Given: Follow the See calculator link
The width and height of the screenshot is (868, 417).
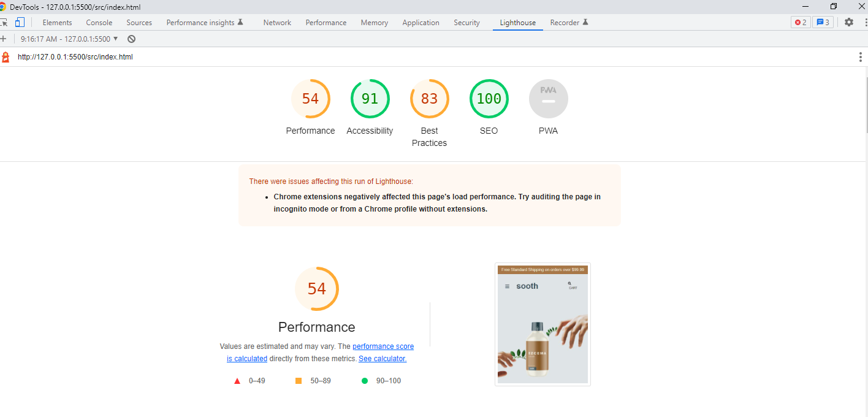Looking at the screenshot, I should click(382, 358).
